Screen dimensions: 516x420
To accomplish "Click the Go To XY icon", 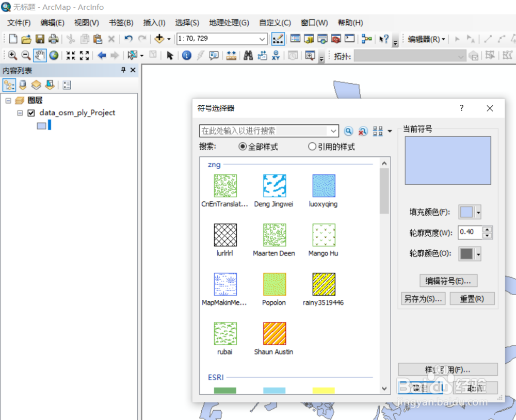I will (276, 55).
